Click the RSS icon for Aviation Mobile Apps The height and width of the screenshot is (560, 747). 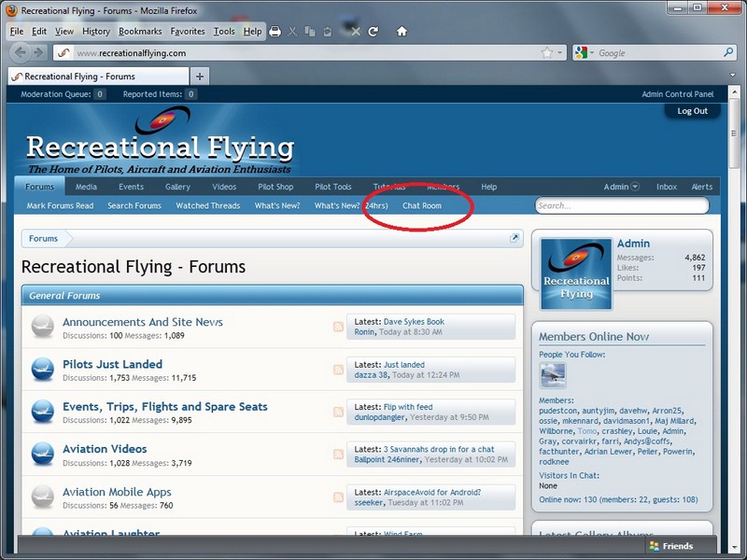point(338,497)
